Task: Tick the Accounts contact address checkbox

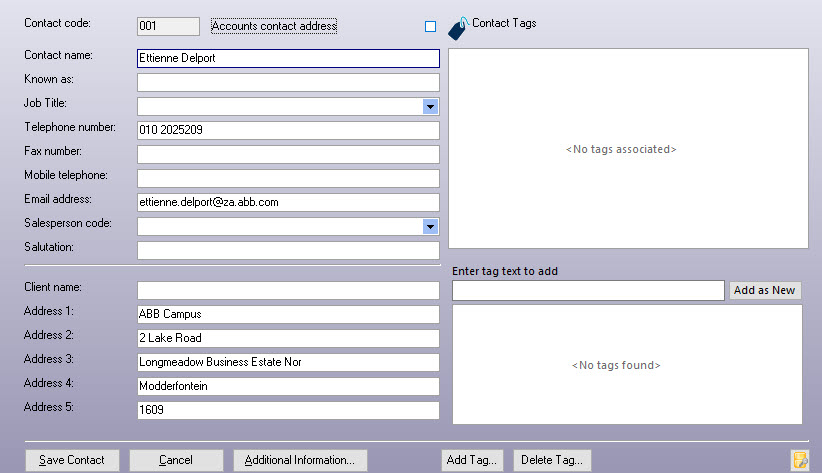Action: (x=431, y=26)
